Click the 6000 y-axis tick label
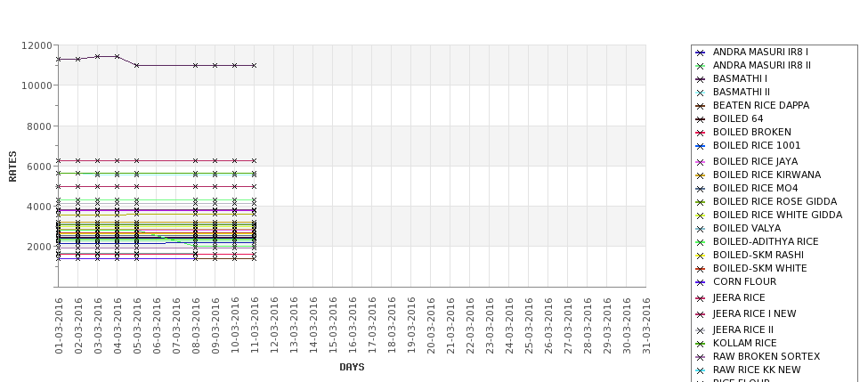This screenshot has width=868, height=382. (39, 167)
